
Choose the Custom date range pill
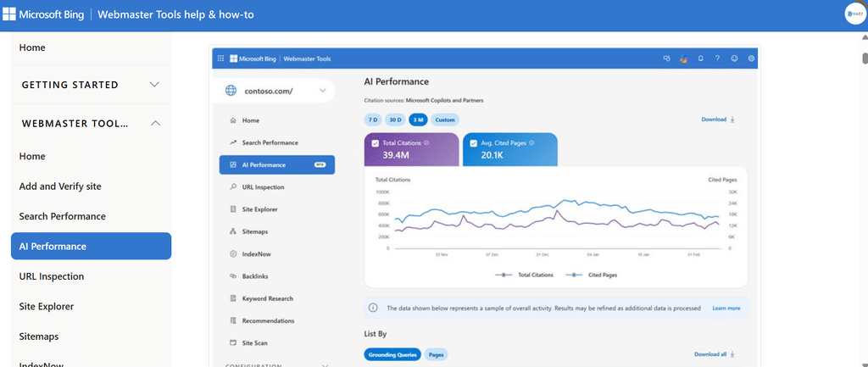[444, 120]
